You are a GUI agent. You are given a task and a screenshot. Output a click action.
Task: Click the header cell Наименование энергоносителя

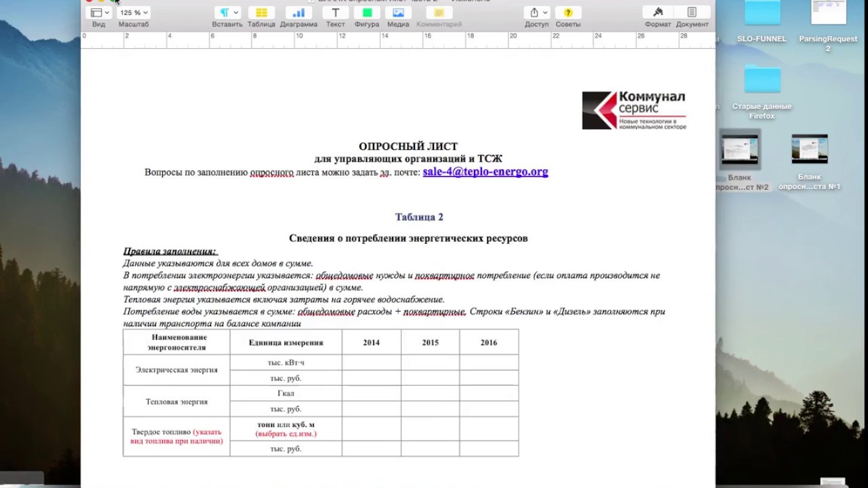pyautogui.click(x=176, y=342)
